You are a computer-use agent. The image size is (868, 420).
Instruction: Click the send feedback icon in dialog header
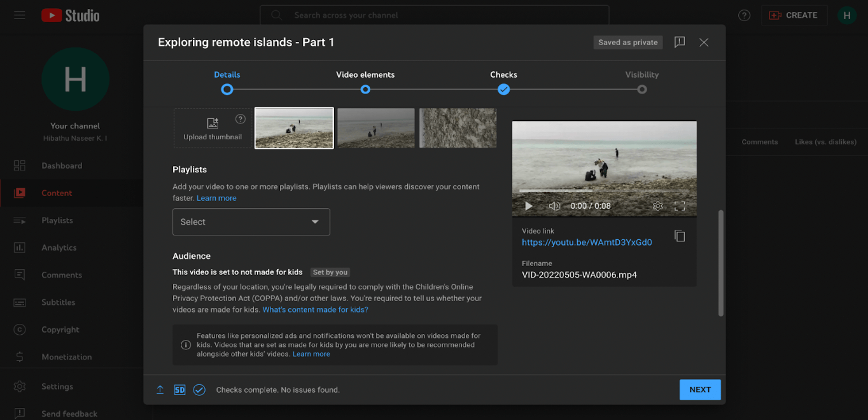tap(680, 42)
